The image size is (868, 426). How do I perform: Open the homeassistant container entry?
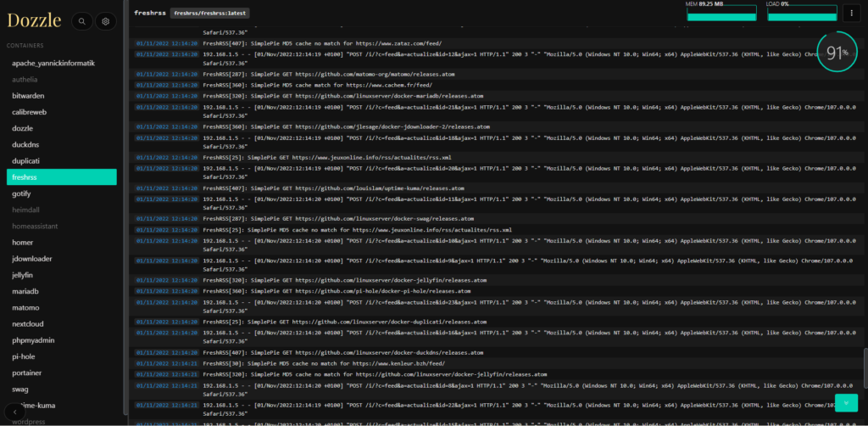coord(35,226)
